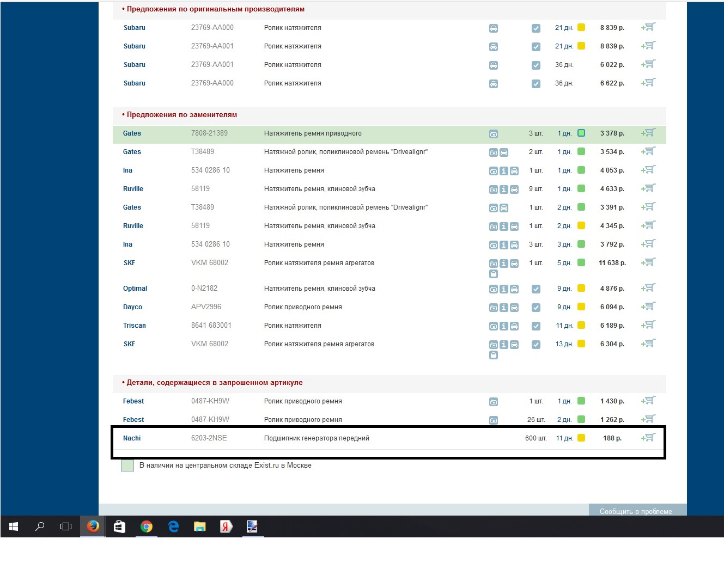The width and height of the screenshot is (724, 588).
Task: Open lock icon under SKF 11 638 р. row
Action: click(494, 274)
